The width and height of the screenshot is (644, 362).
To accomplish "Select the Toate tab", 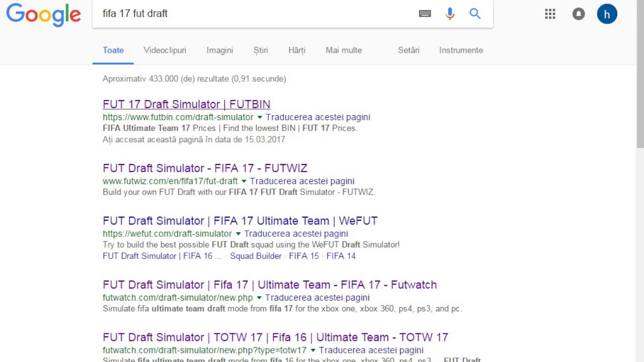I will coord(113,50).
